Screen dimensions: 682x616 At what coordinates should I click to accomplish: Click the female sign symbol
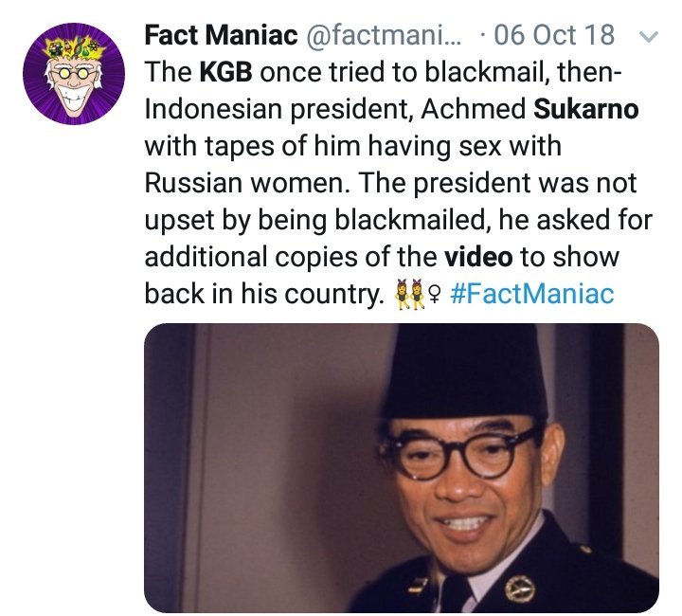pyautogui.click(x=434, y=294)
